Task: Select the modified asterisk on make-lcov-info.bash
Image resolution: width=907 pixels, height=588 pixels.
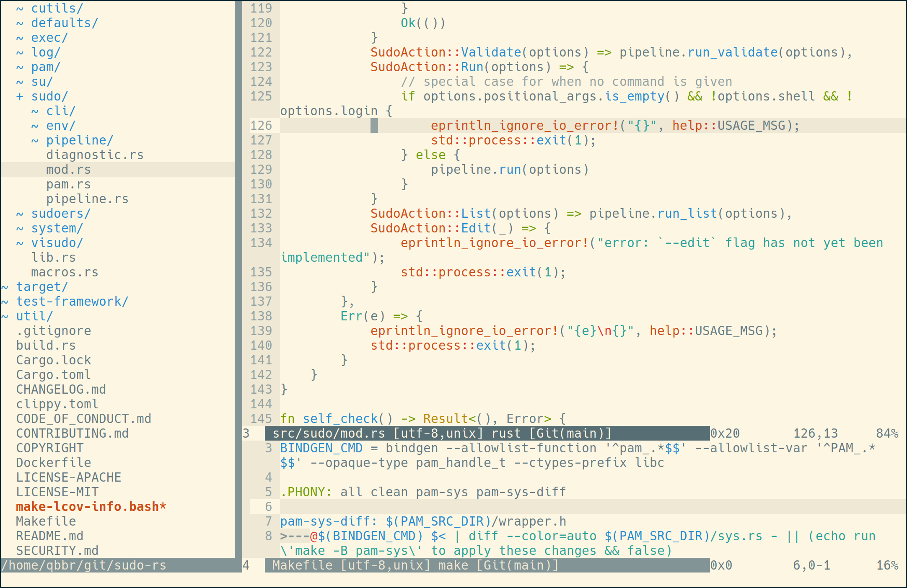Action: point(163,506)
